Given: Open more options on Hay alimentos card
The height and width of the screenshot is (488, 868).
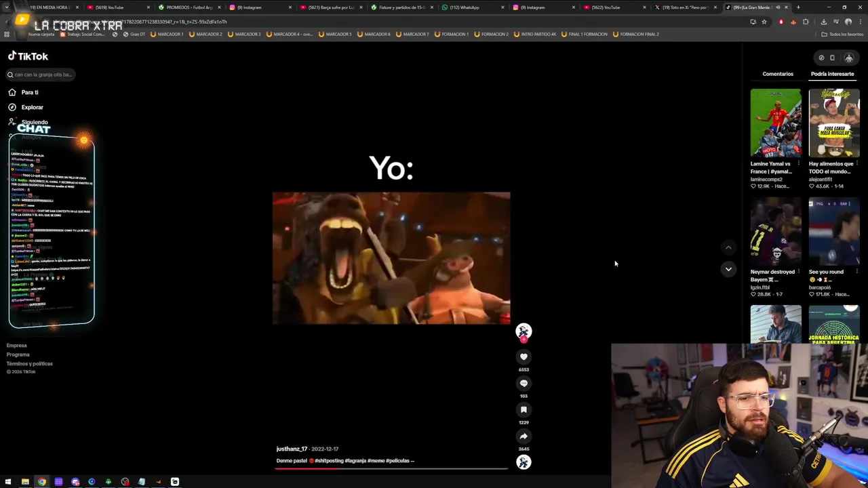Looking at the screenshot, I should (x=857, y=164).
